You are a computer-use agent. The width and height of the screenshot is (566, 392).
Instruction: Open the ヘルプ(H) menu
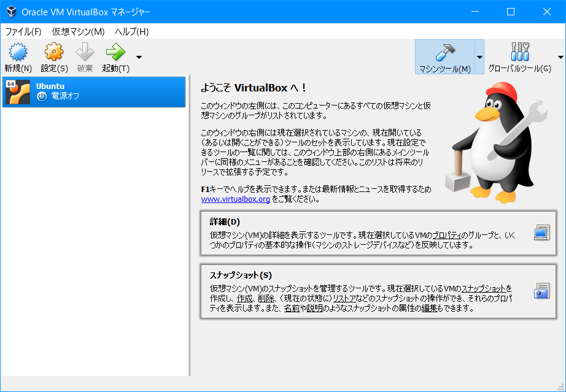click(132, 32)
